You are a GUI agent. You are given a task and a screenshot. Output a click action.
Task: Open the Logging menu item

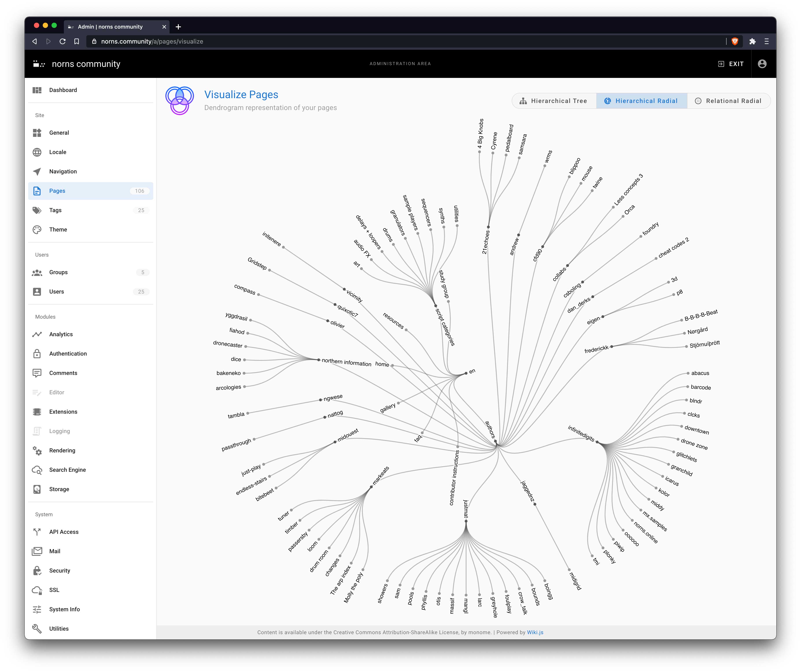tap(91, 431)
